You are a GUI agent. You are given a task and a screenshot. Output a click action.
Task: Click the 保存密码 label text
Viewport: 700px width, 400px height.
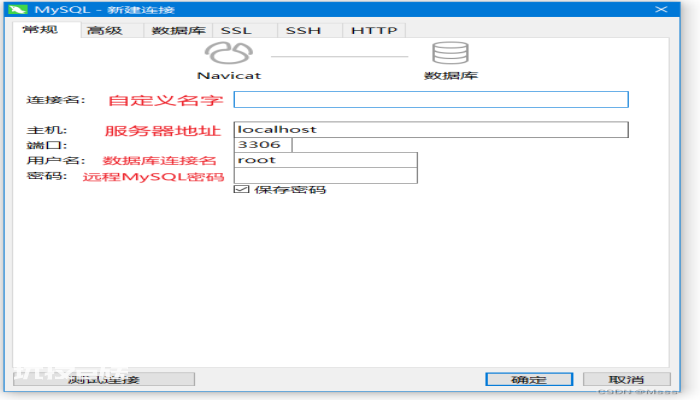click(290, 190)
